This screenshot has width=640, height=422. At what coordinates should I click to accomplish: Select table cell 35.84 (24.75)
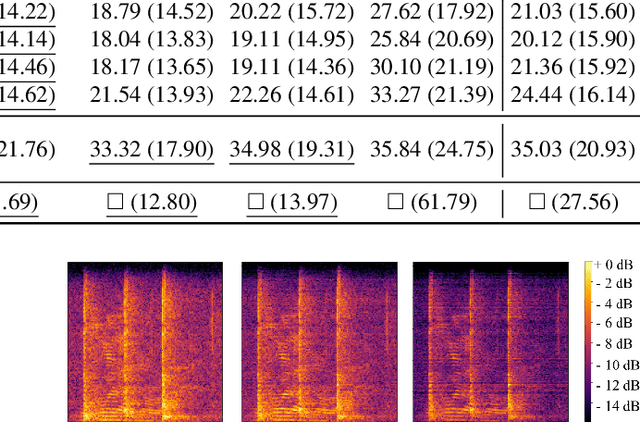431,149
